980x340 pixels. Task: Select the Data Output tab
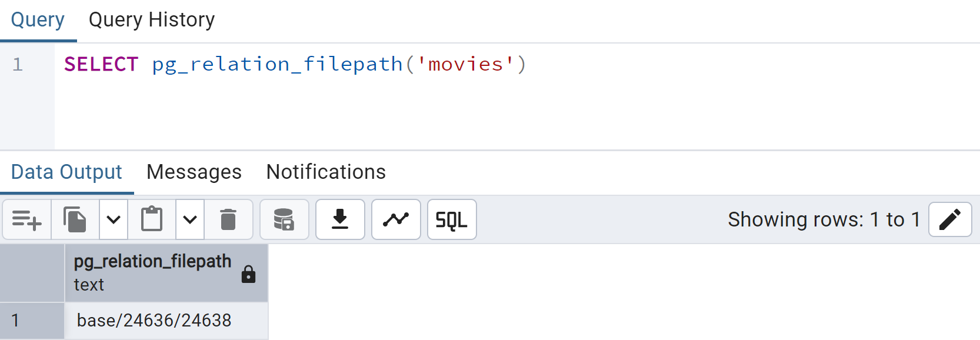[x=66, y=172]
